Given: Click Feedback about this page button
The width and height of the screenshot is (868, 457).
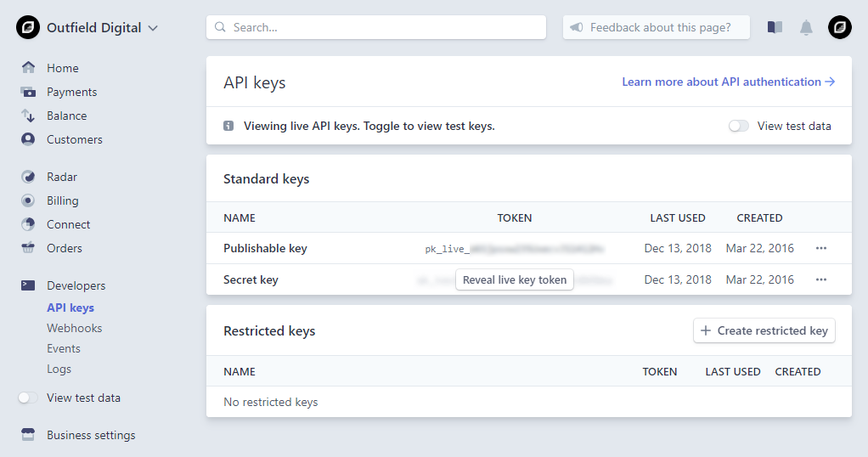Looking at the screenshot, I should [x=656, y=27].
